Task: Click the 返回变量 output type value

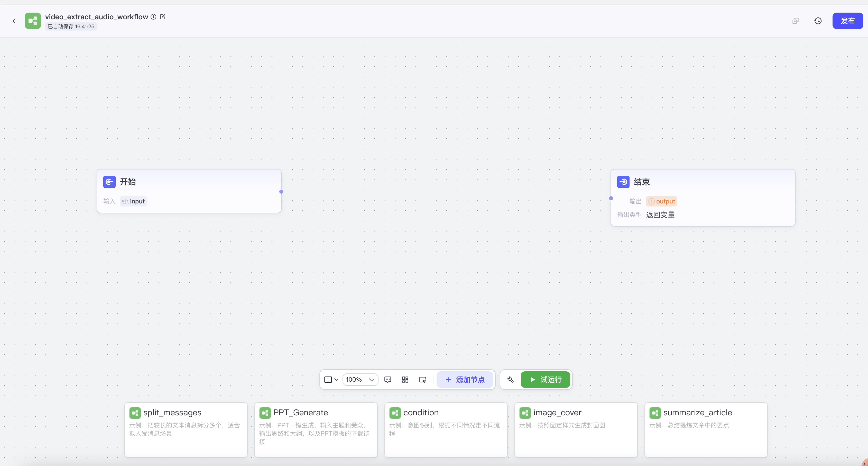Action: click(x=660, y=215)
